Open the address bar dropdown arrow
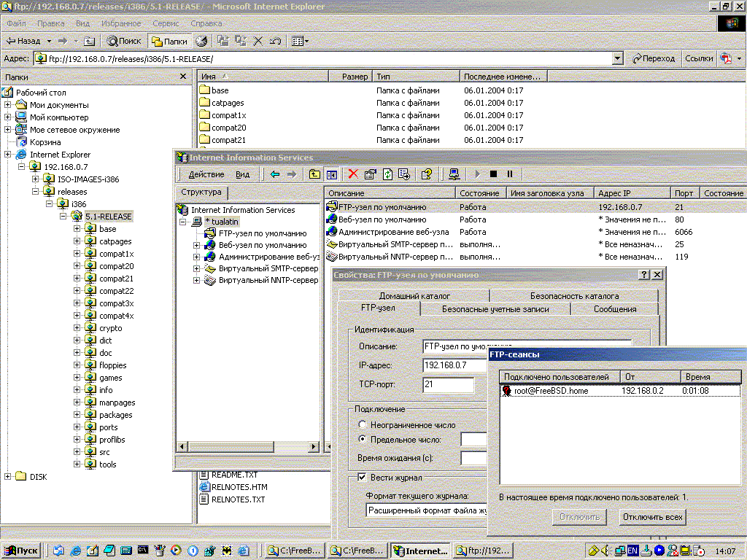Image resolution: width=747 pixels, height=560 pixels. tap(618, 58)
